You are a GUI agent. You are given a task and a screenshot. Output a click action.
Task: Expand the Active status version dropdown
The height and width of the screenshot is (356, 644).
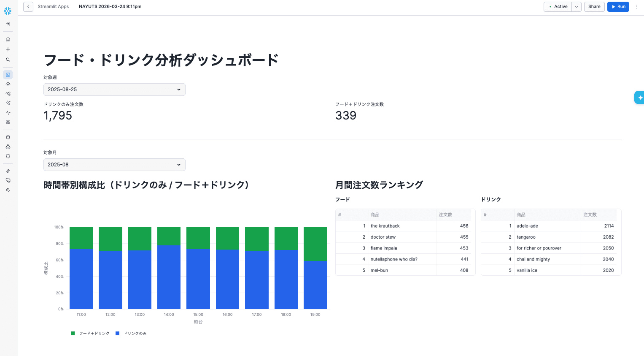pyautogui.click(x=577, y=7)
